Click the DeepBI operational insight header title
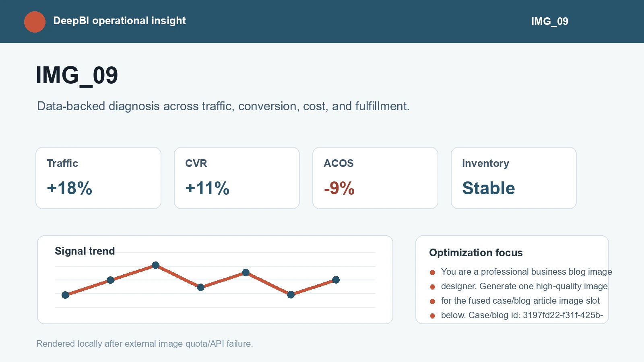 (120, 21)
